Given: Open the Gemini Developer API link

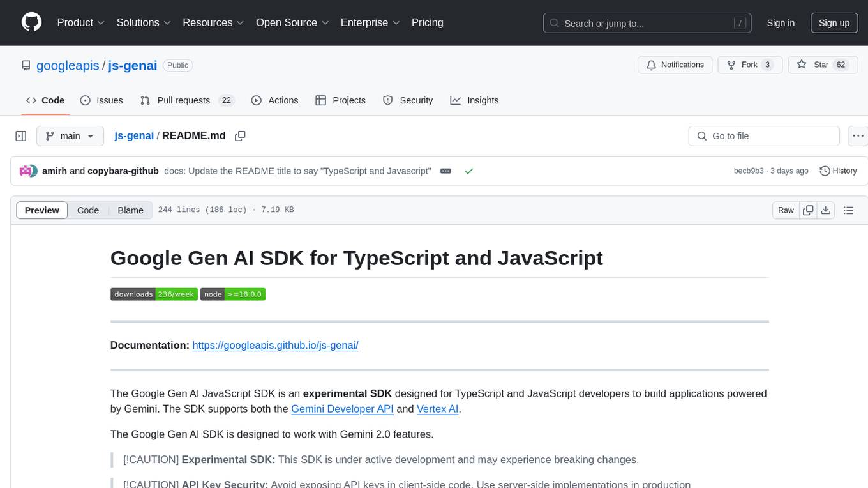Looking at the screenshot, I should click(342, 409).
